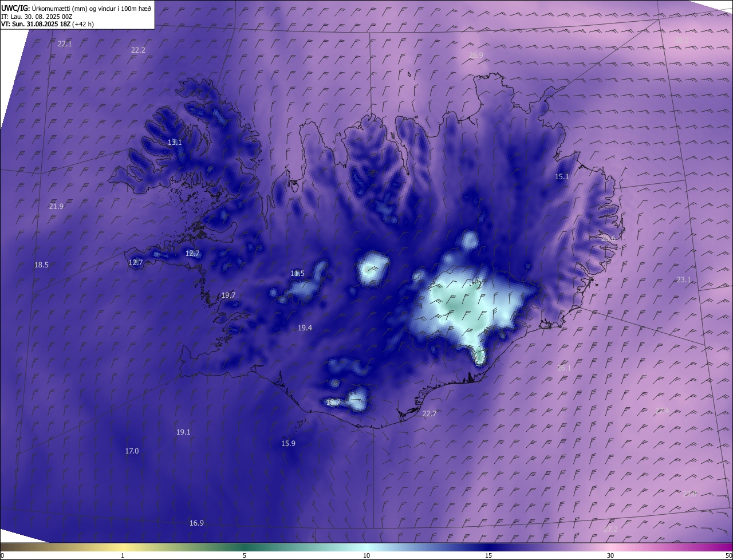733x560 pixels.
Task: Click the '0' tick on the color scale
Action: click(2, 555)
